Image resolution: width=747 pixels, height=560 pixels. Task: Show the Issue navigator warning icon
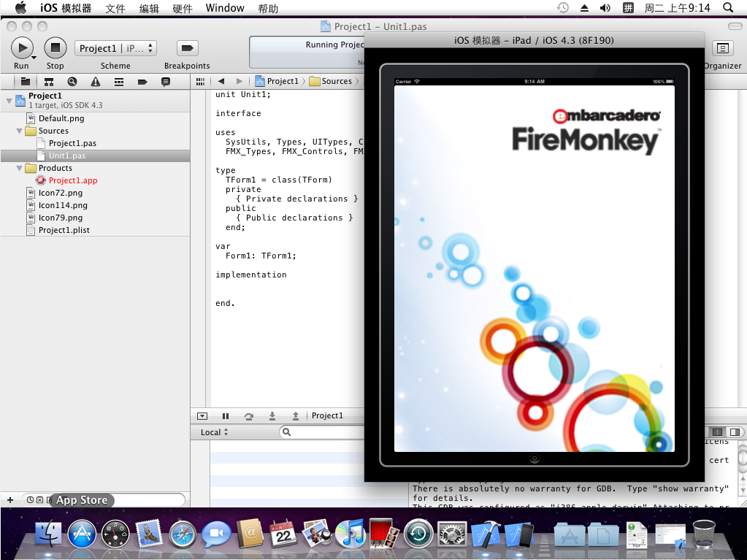(95, 82)
